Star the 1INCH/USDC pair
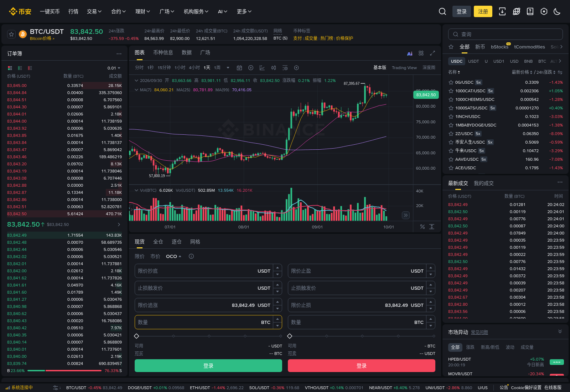 (x=451, y=117)
